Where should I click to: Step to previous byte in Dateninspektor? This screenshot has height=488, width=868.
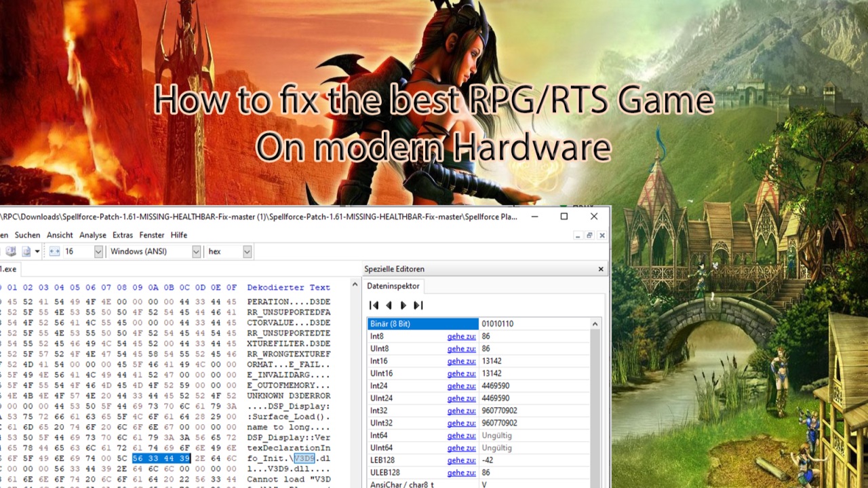pyautogui.click(x=389, y=305)
